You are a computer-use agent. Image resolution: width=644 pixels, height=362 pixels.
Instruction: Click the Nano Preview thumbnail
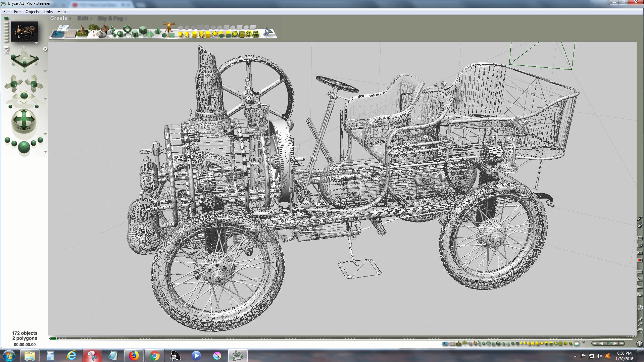point(24,32)
